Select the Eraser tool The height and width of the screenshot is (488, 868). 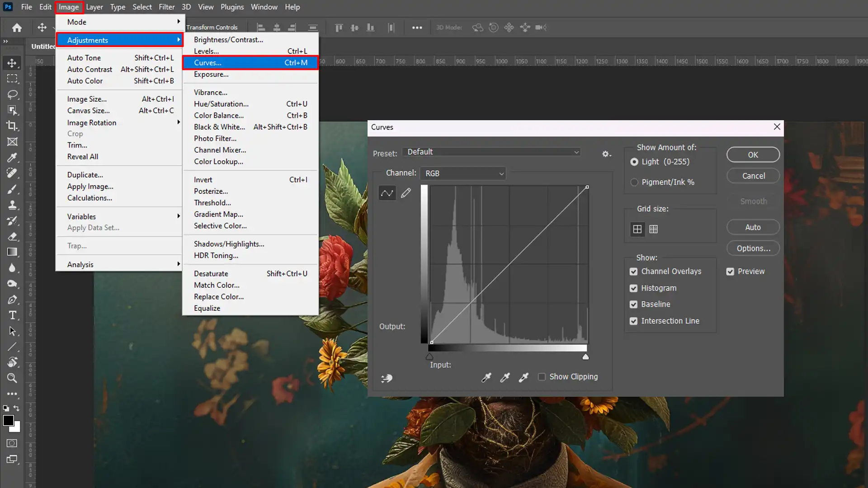point(12,236)
